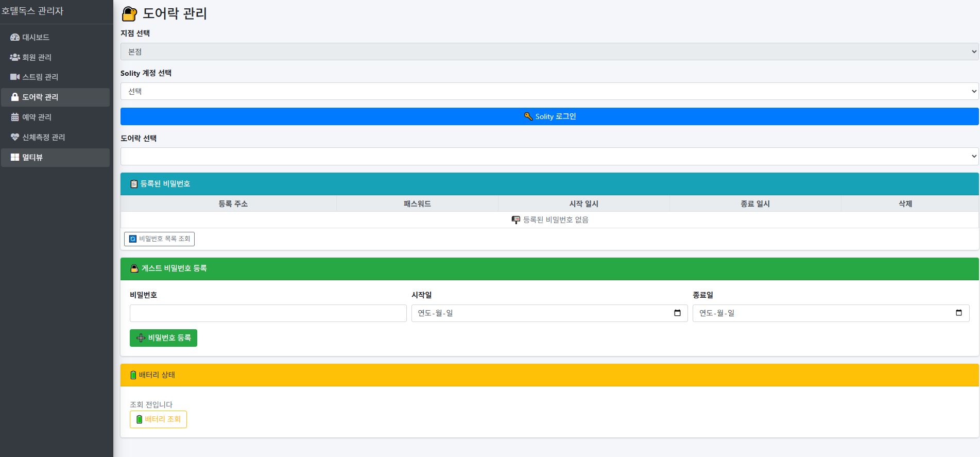Viewport: 980px width, 457px height.
Task: Open the 시작일 calendar picker icon
Action: 677,313
